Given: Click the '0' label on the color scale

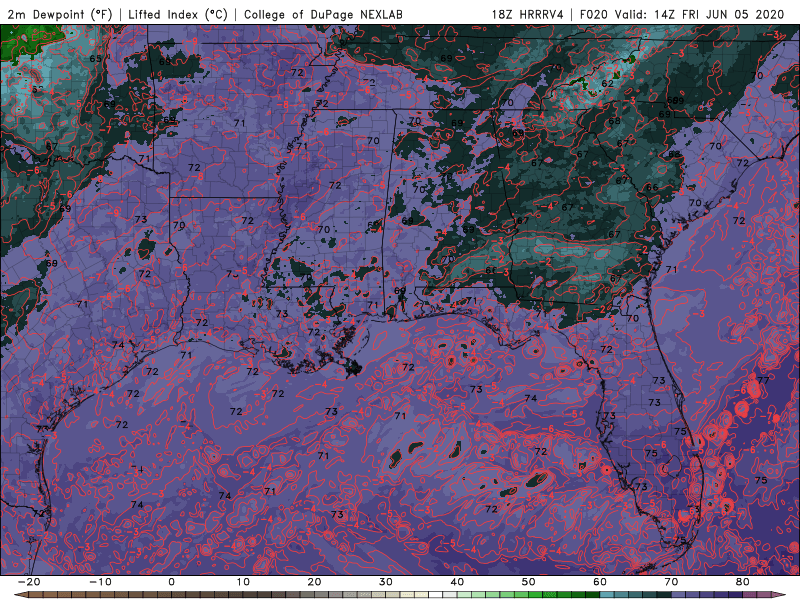Looking at the screenshot, I should coord(171,582).
